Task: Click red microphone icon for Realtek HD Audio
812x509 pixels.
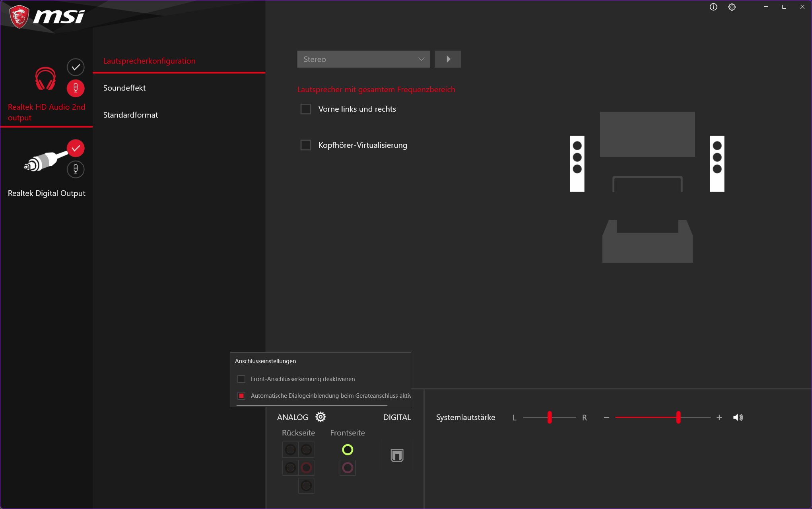Action: 76,88
